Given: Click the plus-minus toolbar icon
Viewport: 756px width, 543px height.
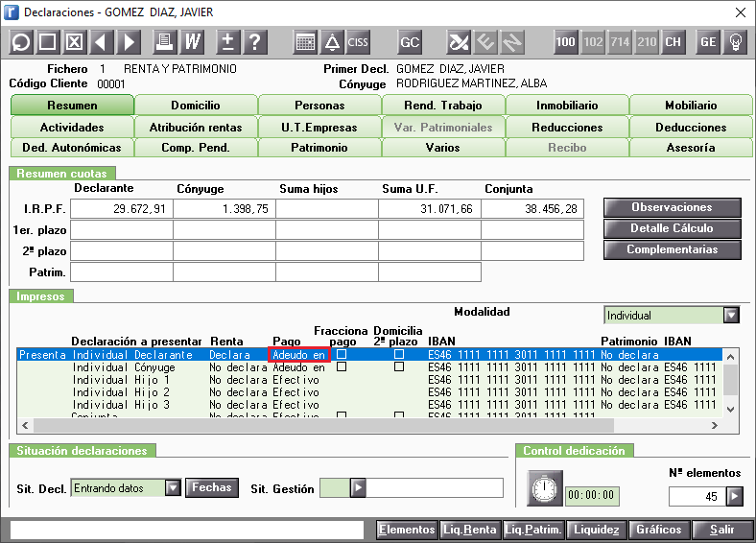Looking at the screenshot, I should [x=227, y=42].
